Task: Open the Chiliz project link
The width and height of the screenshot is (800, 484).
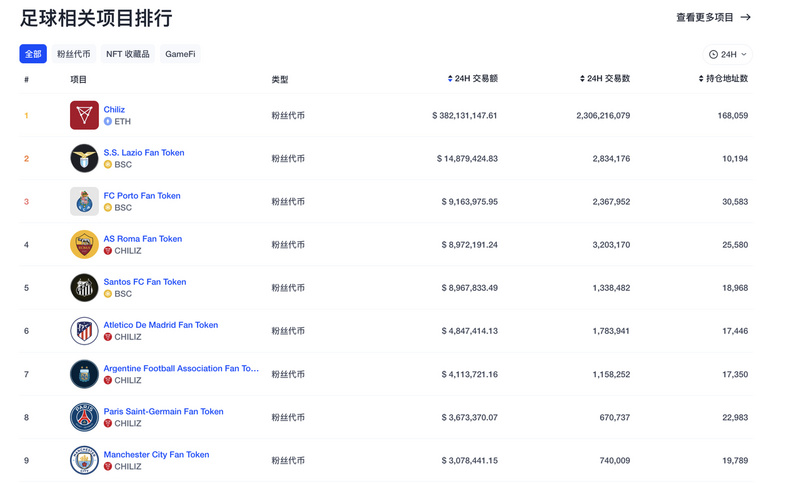Action: coord(114,109)
